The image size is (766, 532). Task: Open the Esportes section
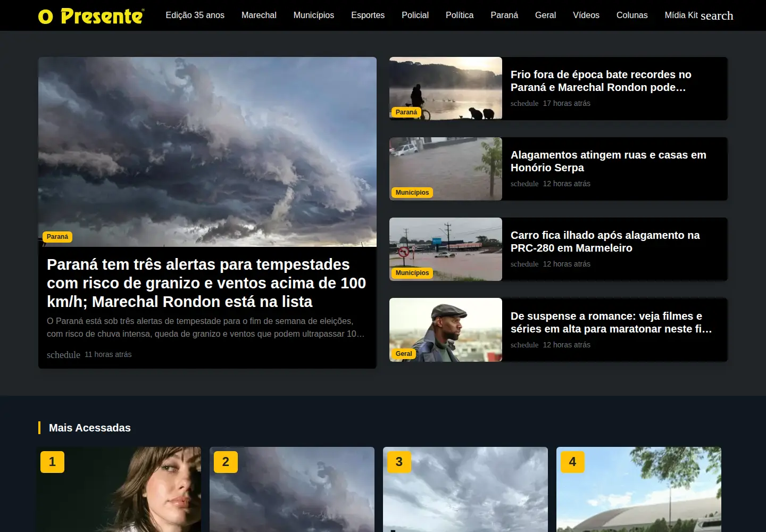[x=368, y=15]
